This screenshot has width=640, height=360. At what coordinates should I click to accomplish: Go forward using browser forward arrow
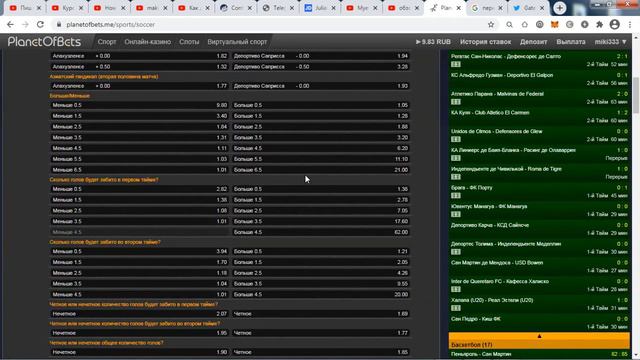click(25, 24)
